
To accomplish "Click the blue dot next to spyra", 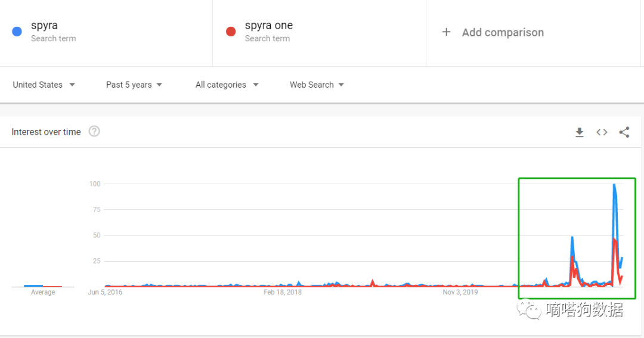I will (17, 32).
